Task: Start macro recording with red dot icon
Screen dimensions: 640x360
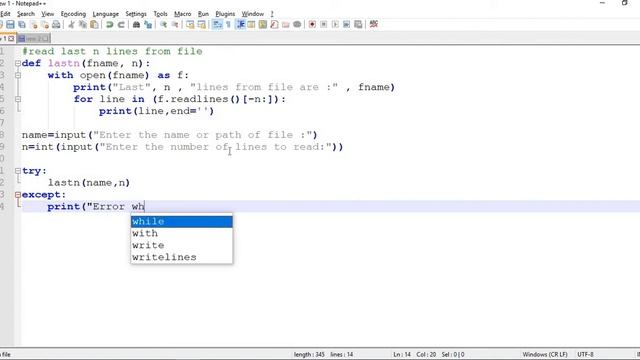Action: pos(312,24)
